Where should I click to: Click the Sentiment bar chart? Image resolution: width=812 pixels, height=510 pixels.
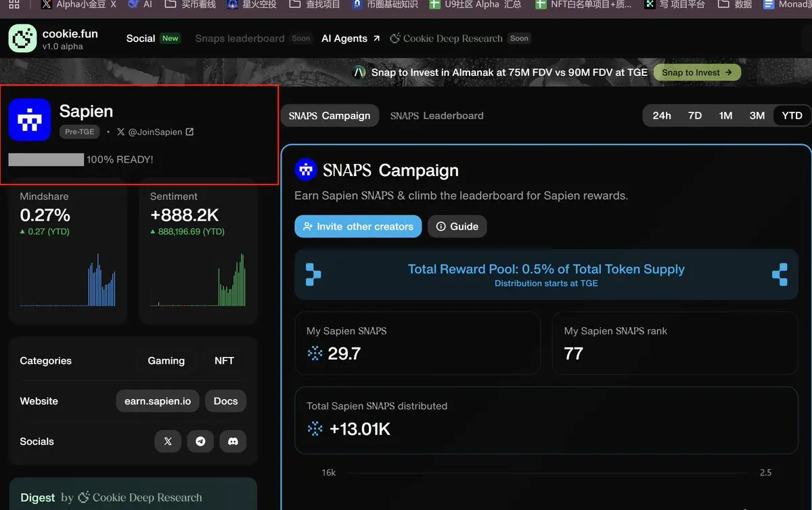[x=198, y=279]
